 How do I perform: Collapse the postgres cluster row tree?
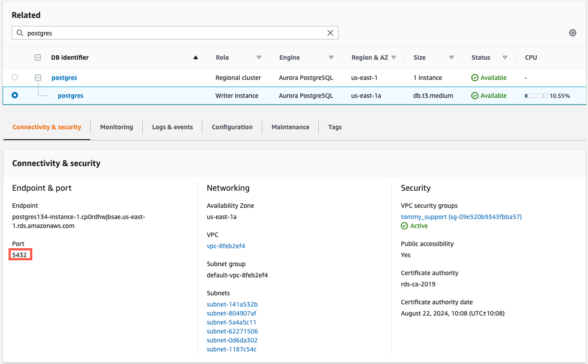(38, 78)
